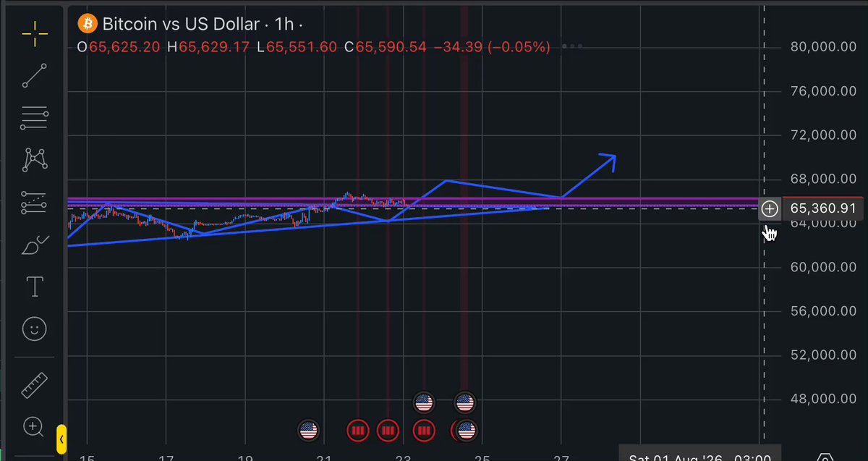Change the 1h chart interval
Image resolution: width=868 pixels, height=461 pixels.
point(284,24)
